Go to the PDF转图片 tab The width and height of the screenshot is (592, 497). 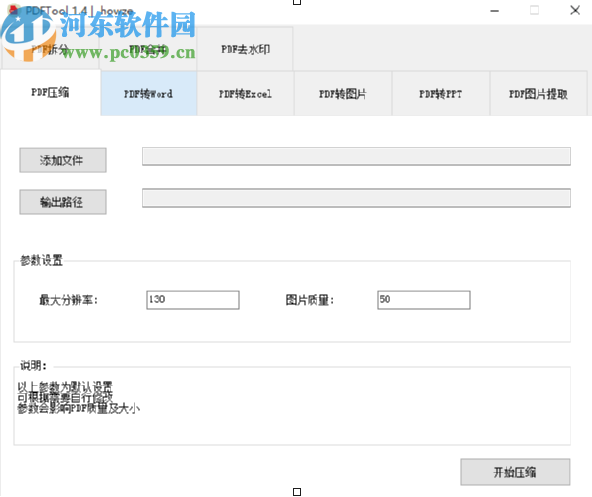point(343,94)
